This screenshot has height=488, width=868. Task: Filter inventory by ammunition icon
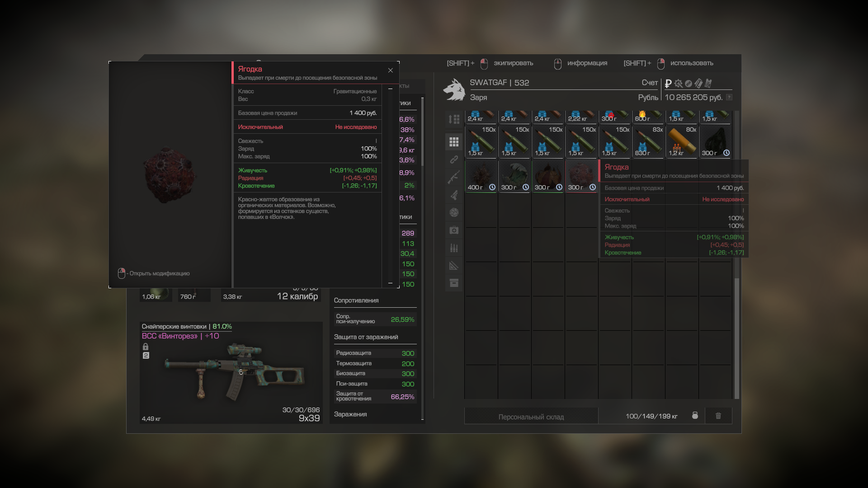454,248
